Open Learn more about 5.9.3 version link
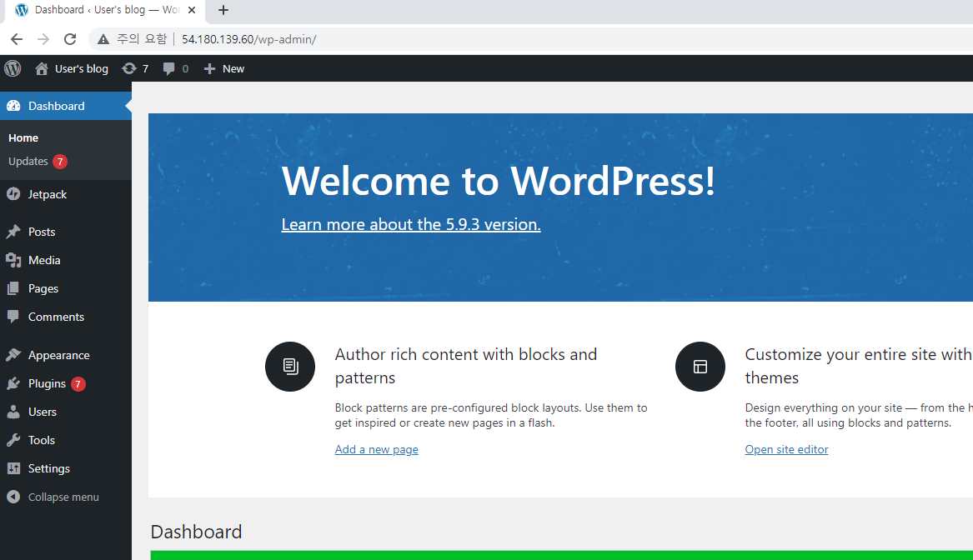This screenshot has width=973, height=560. (x=411, y=224)
